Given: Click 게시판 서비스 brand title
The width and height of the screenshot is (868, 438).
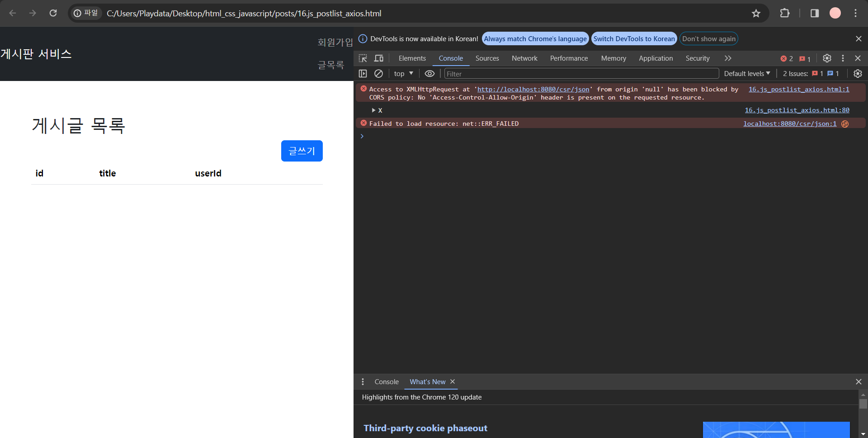Looking at the screenshot, I should (x=36, y=54).
